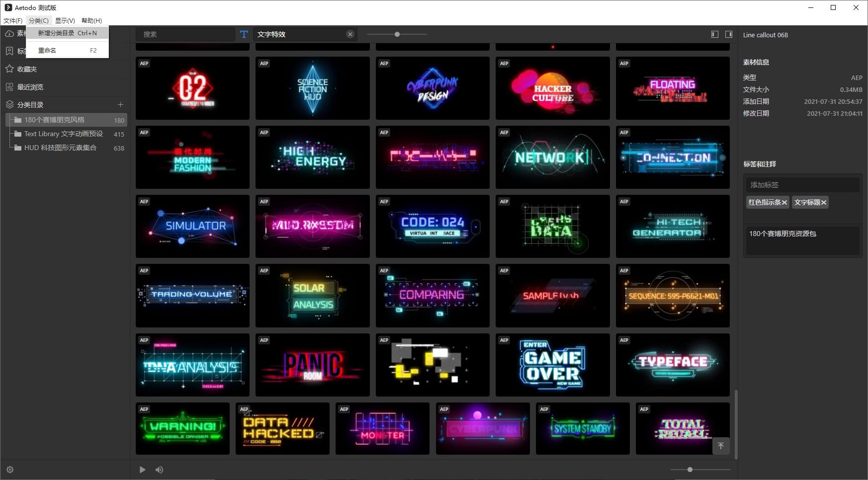
Task: Select HI-TECH GENERATOR thumbnail
Action: tap(673, 226)
